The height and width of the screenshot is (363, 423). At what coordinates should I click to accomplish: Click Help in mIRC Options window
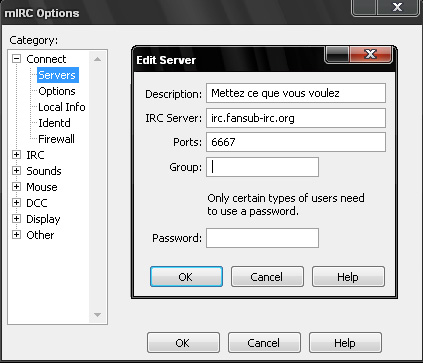point(345,343)
